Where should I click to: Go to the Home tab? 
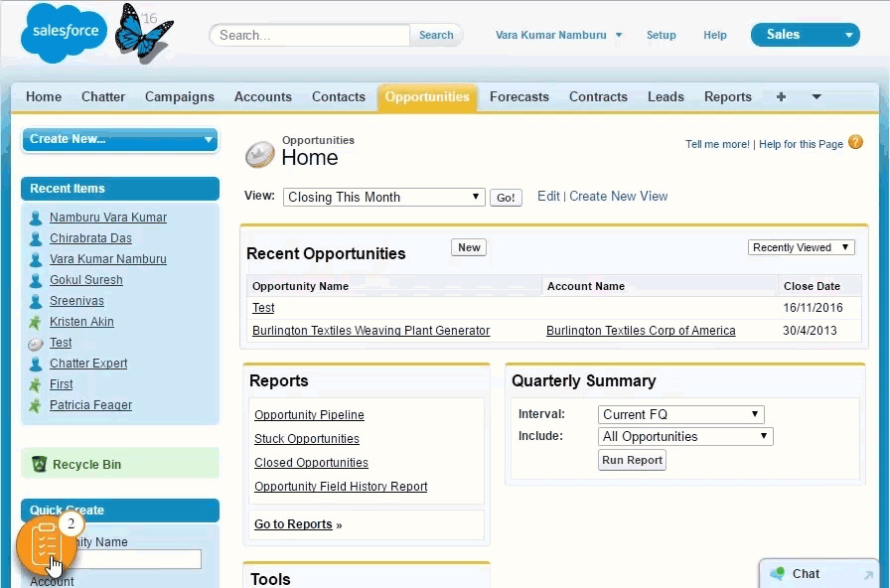coord(44,97)
